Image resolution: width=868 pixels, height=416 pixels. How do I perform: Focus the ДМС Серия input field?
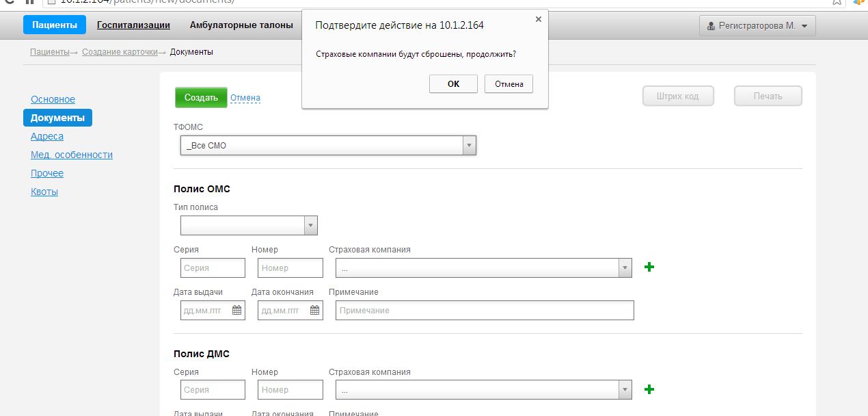(x=213, y=390)
